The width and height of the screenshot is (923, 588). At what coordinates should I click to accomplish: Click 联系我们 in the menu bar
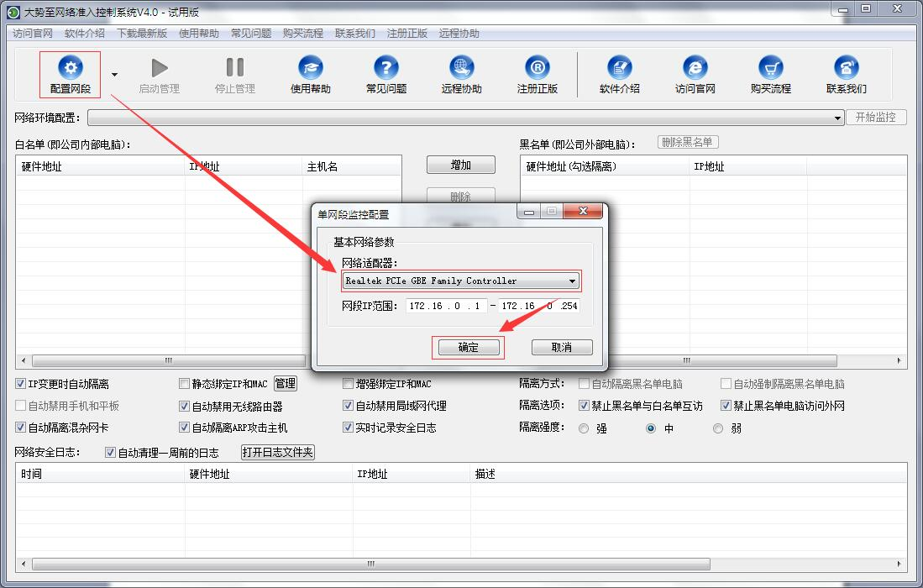tap(355, 34)
